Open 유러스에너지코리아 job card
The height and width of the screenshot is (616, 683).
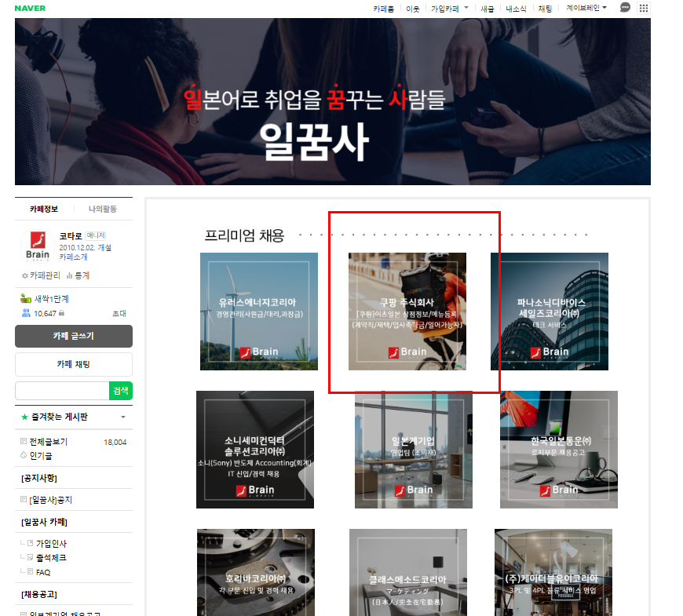coord(259,312)
